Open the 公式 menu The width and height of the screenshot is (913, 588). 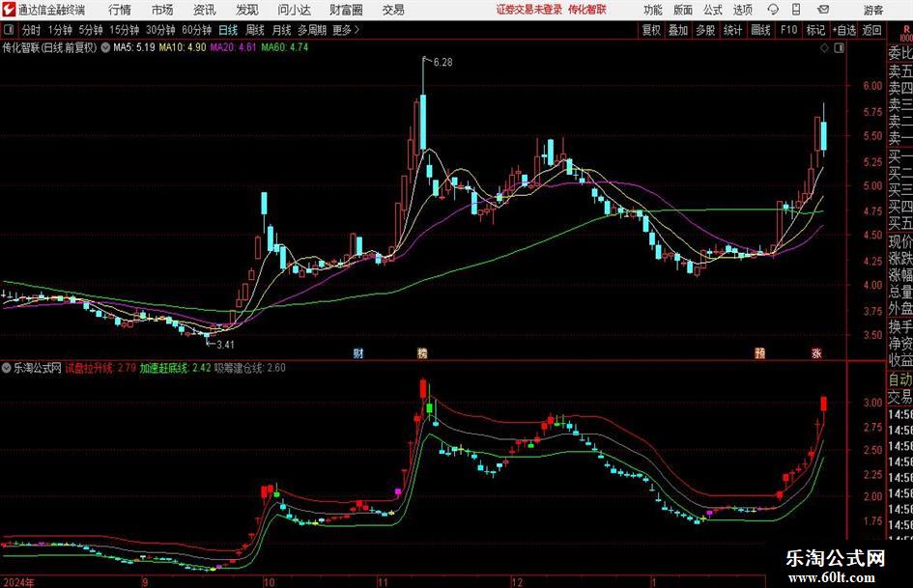click(713, 10)
